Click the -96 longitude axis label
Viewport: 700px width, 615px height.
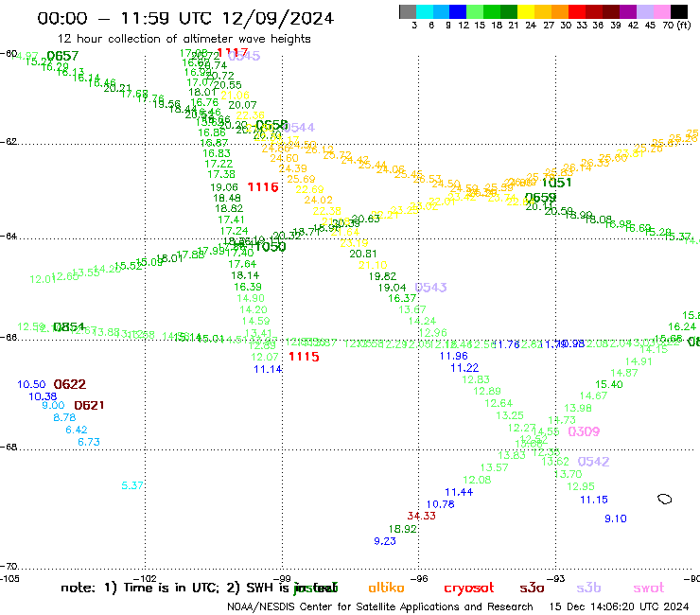419,579
